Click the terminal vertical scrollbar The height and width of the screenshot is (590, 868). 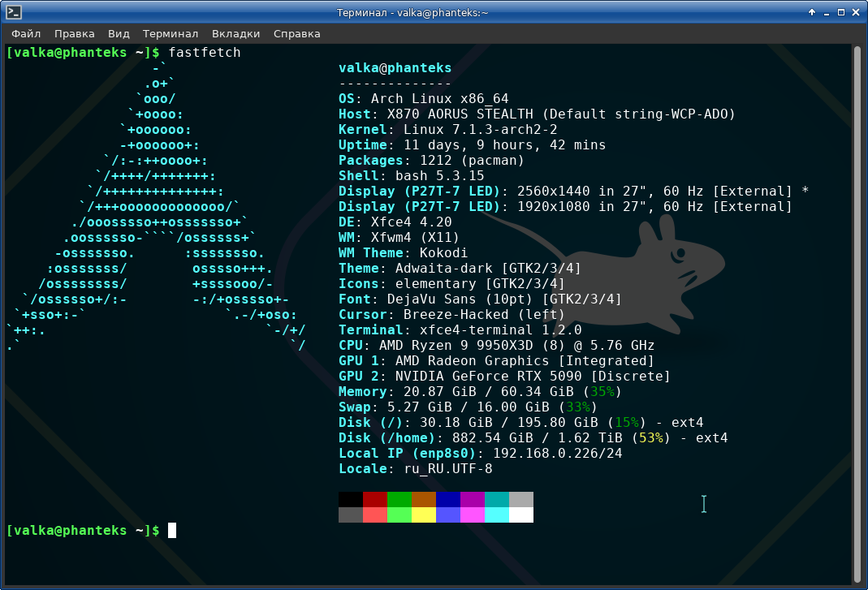click(x=857, y=314)
